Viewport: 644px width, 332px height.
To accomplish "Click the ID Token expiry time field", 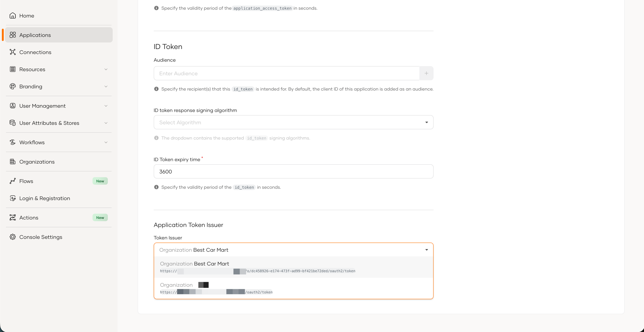I will [293, 171].
